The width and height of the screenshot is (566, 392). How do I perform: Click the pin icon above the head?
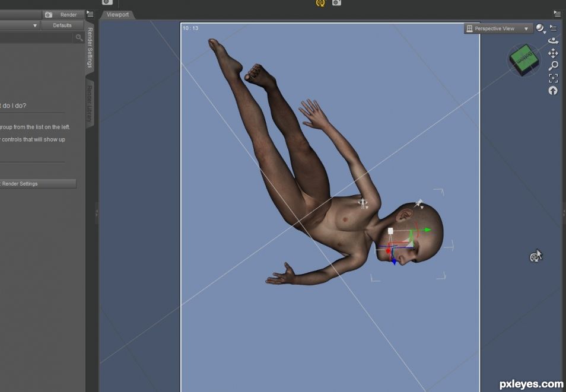click(419, 203)
